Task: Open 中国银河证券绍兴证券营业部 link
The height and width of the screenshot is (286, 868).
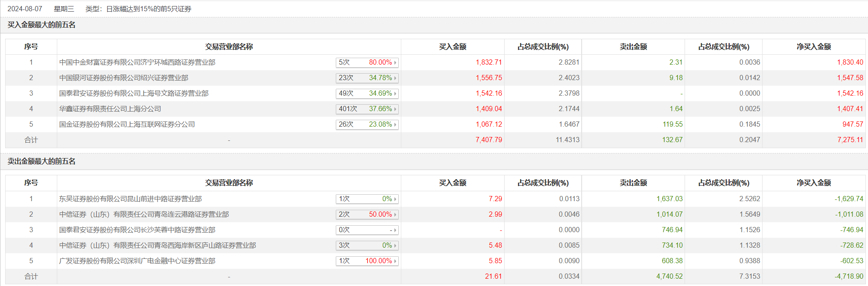Action: pos(124,78)
